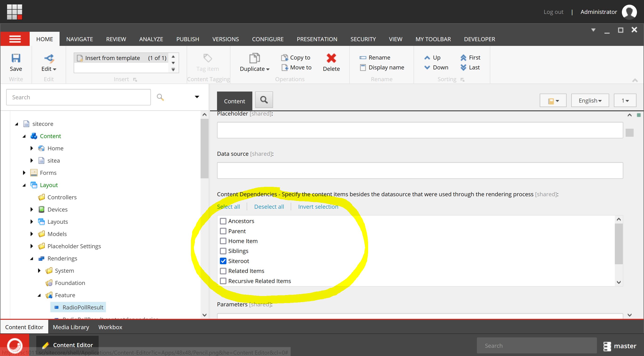The image size is (644, 356).
Task: Open the NAVIGATE ribbon tab
Action: (80, 39)
